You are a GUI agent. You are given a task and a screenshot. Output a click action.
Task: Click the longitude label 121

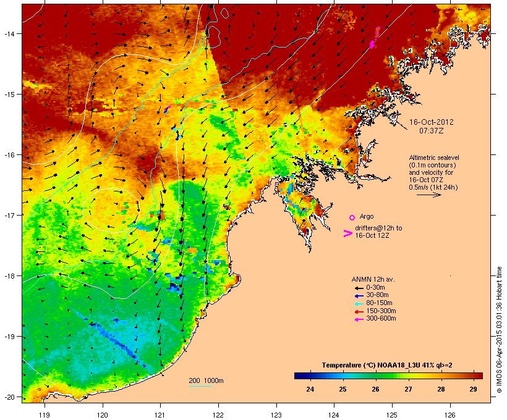pyautogui.click(x=160, y=415)
